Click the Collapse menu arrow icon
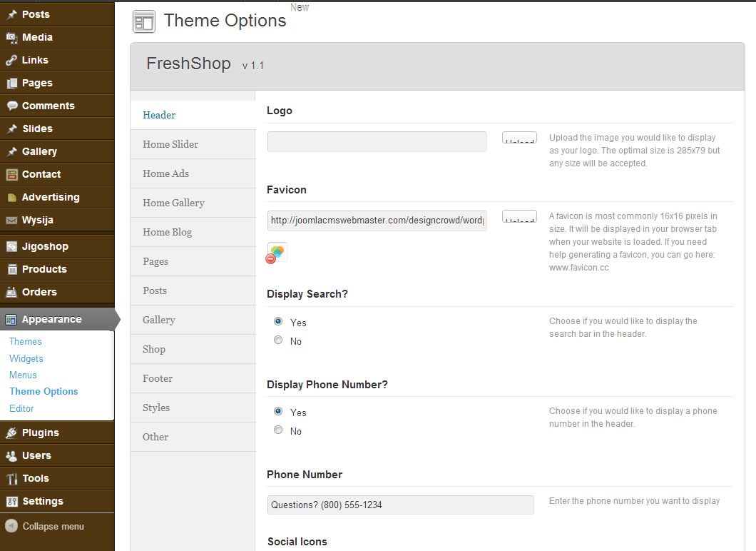This screenshot has width=756, height=551. point(11,526)
